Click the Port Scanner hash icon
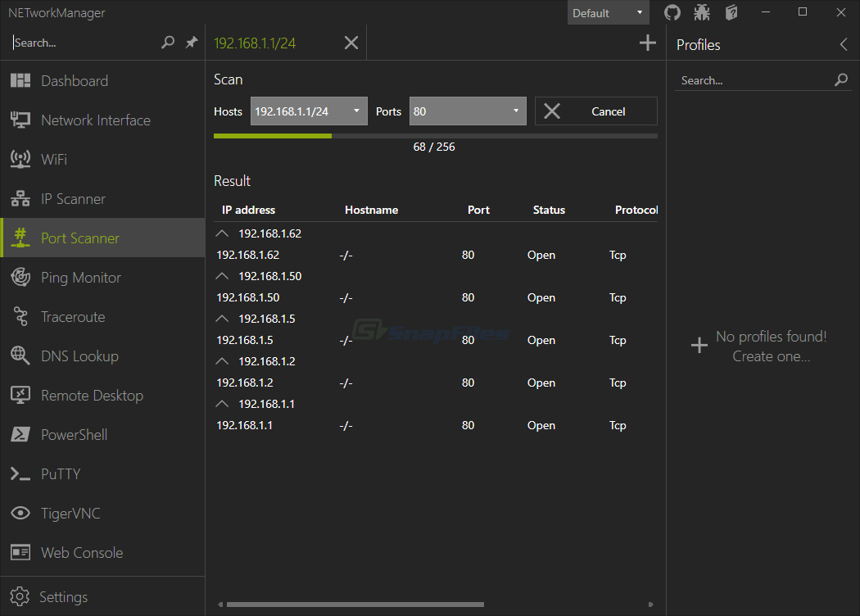Viewport: 860px width, 616px height. tap(20, 238)
